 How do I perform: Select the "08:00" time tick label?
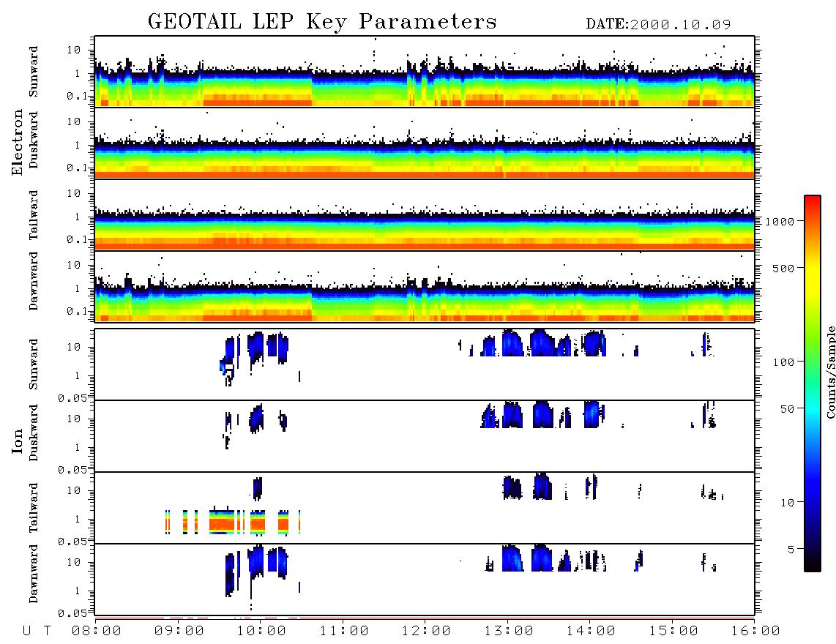point(97,631)
